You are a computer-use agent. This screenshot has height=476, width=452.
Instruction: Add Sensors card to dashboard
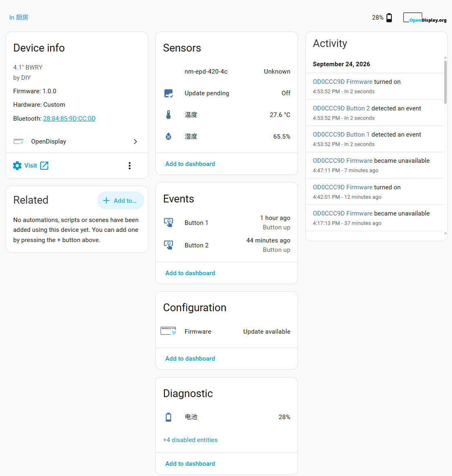click(x=190, y=164)
